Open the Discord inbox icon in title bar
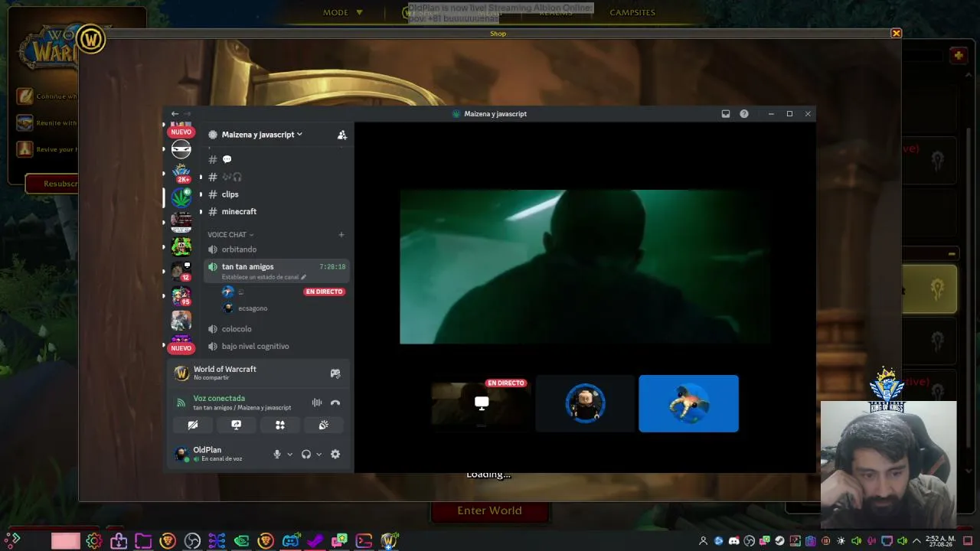980x551 pixels. coord(726,114)
